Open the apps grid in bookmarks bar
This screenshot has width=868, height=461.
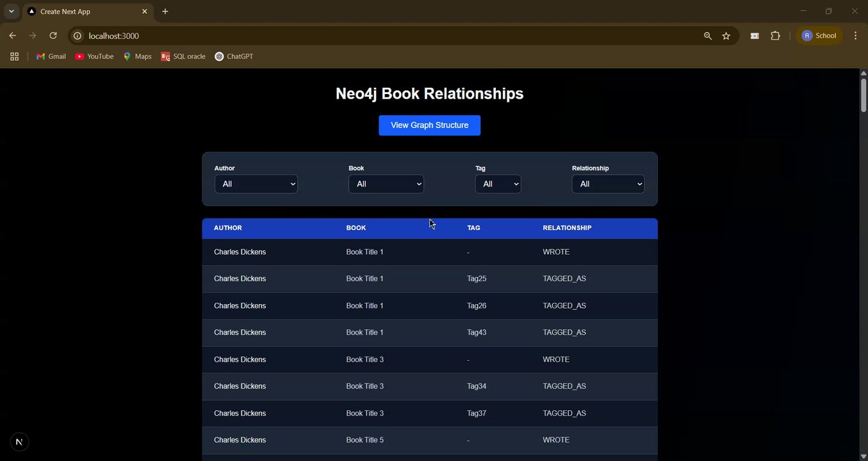click(x=14, y=56)
